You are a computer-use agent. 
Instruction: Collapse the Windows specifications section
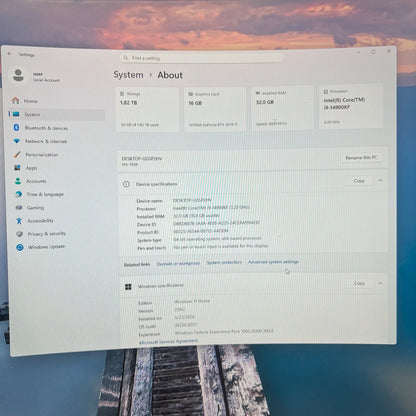click(x=380, y=283)
